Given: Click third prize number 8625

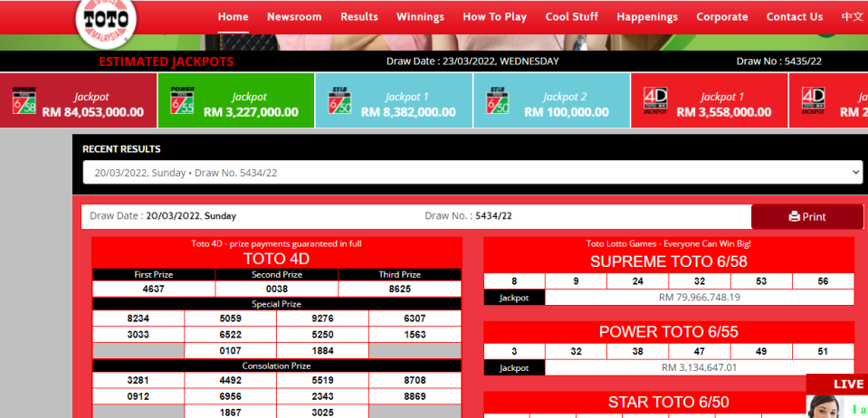Looking at the screenshot, I should pyautogui.click(x=400, y=289).
